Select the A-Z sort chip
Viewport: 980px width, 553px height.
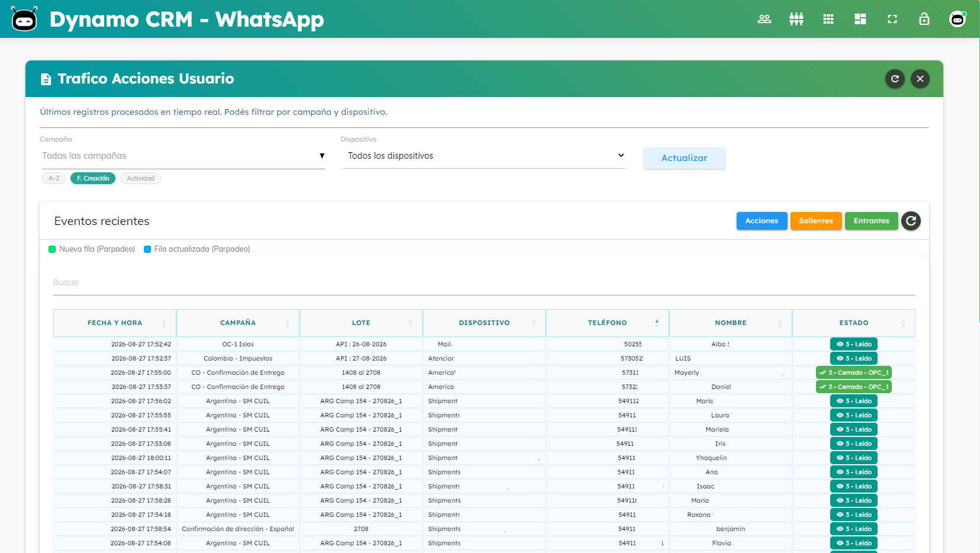tap(54, 178)
